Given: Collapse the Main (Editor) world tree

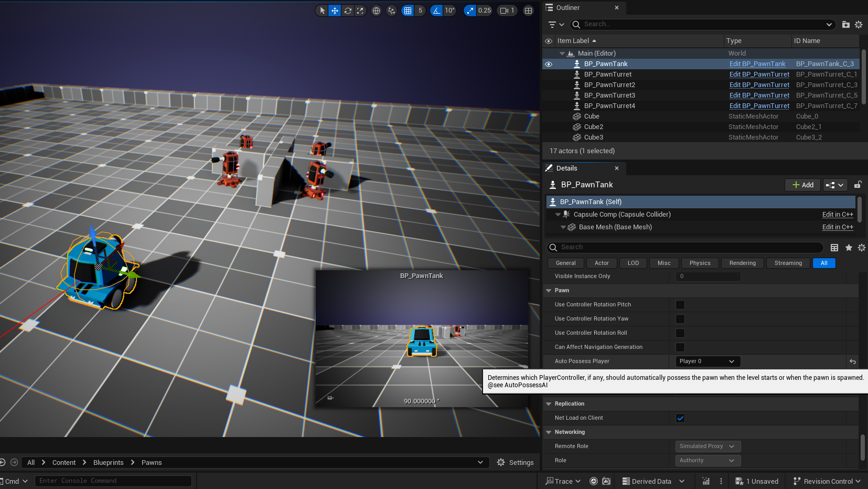Looking at the screenshot, I should [562, 54].
